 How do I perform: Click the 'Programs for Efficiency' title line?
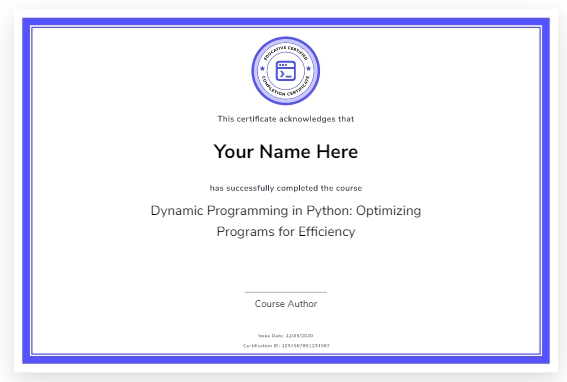[286, 232]
